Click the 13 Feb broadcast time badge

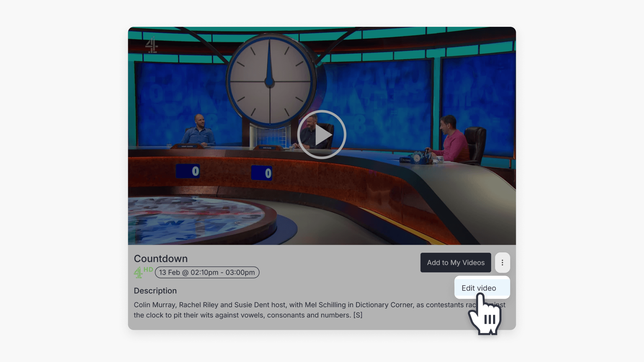tap(207, 272)
